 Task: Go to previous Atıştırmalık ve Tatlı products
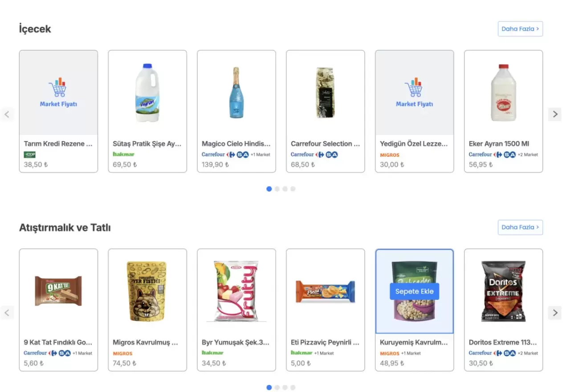click(x=7, y=313)
